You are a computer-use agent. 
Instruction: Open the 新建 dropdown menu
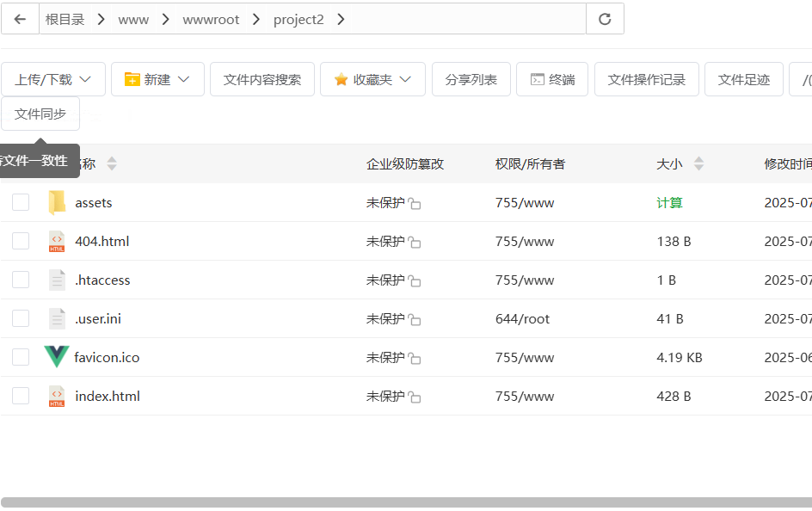pos(157,79)
